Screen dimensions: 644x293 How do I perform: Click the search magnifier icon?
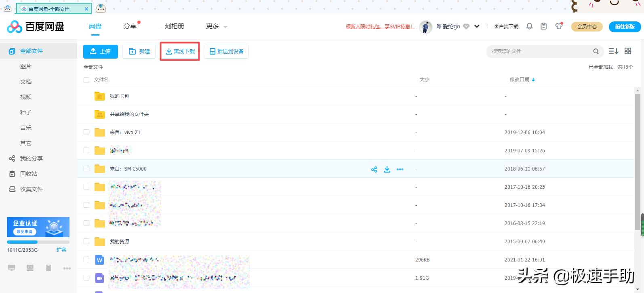pos(596,51)
